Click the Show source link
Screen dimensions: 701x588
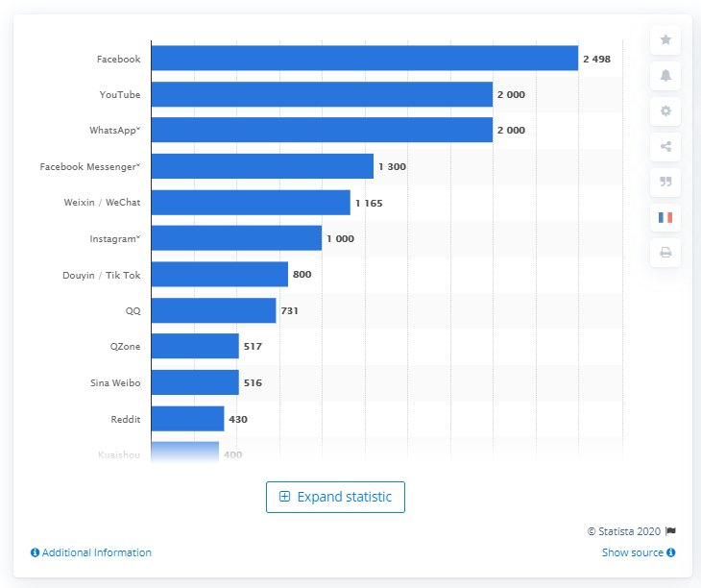coord(632,552)
